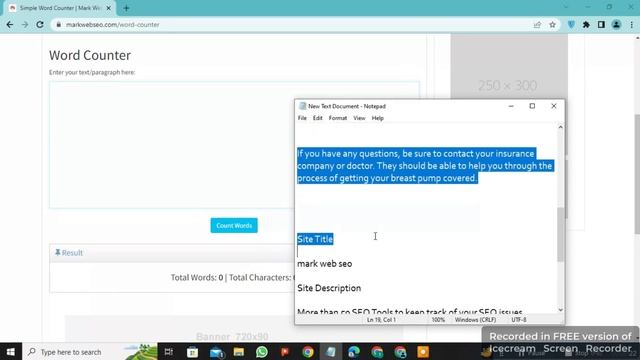Open Microsoft Store from the taskbar

click(x=192, y=352)
